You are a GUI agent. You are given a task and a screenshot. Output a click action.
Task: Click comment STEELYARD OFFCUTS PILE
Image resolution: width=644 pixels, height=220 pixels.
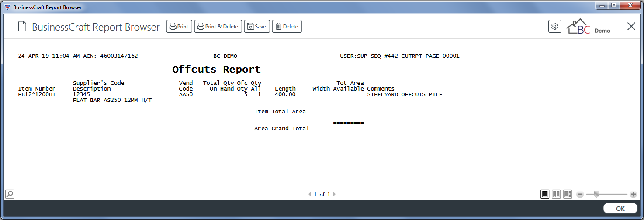coord(405,94)
